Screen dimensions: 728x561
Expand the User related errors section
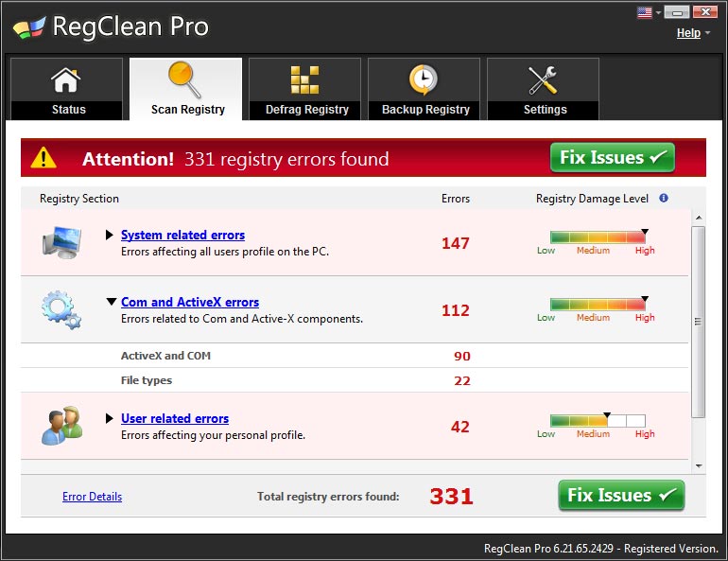(x=110, y=418)
